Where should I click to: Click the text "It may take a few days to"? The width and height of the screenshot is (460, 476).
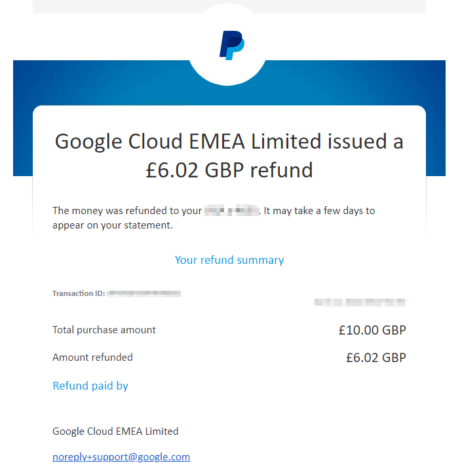320,211
